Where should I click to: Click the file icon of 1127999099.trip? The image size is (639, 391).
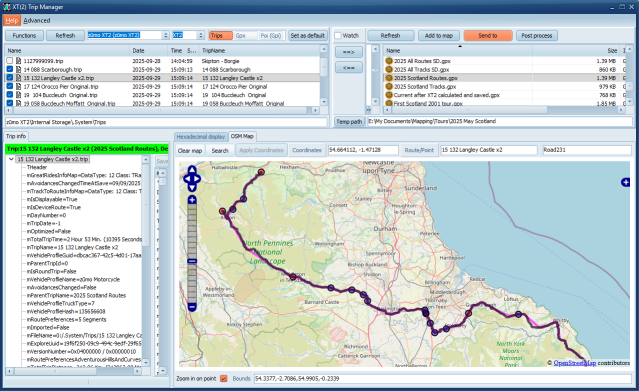pos(18,61)
